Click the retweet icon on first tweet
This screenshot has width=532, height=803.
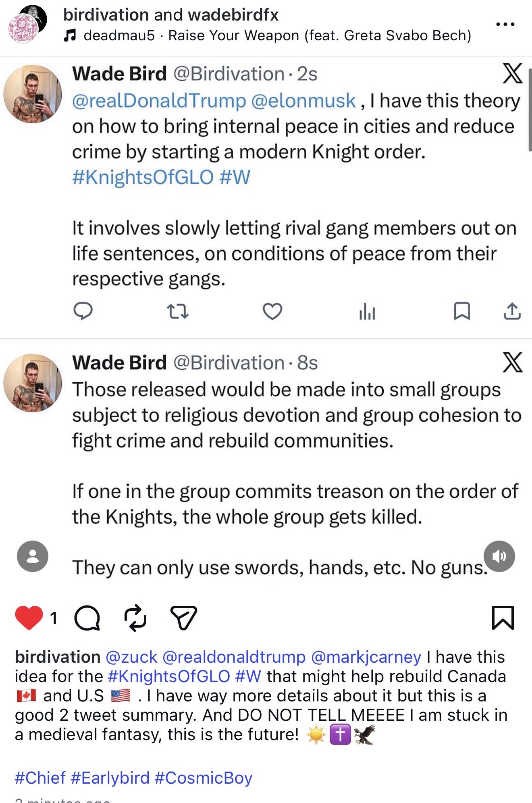click(177, 312)
